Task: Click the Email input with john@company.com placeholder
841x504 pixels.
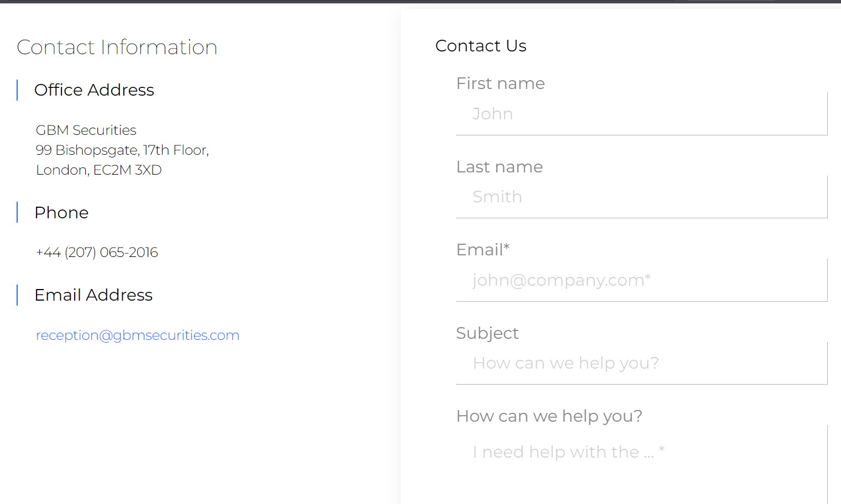Action: click(x=641, y=280)
